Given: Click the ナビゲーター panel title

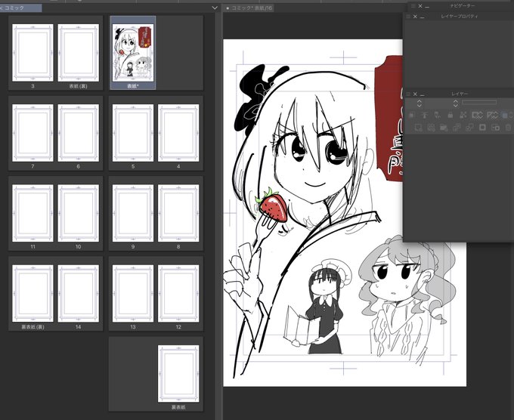Looking at the screenshot, I should pos(463,6).
